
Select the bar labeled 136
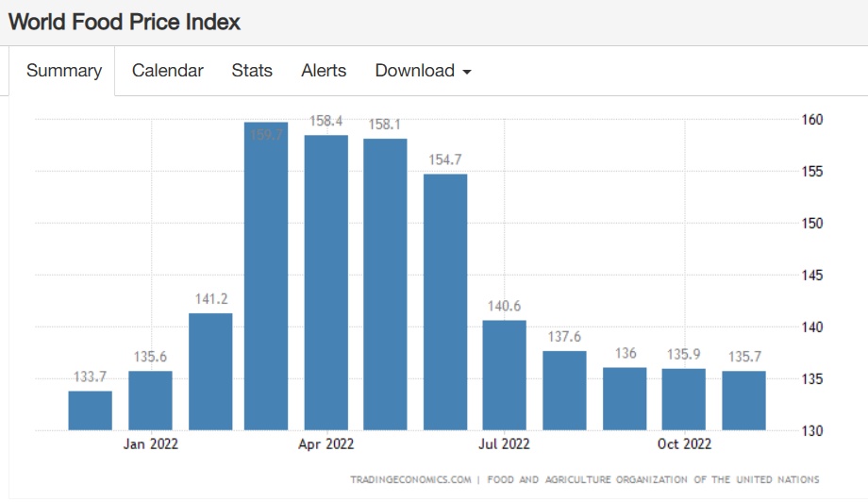coord(625,399)
